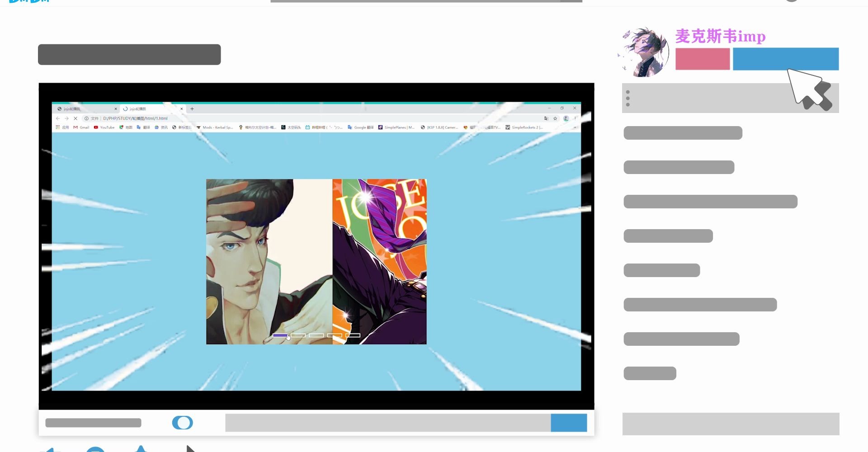View site info icon before 文件

[x=86, y=118]
